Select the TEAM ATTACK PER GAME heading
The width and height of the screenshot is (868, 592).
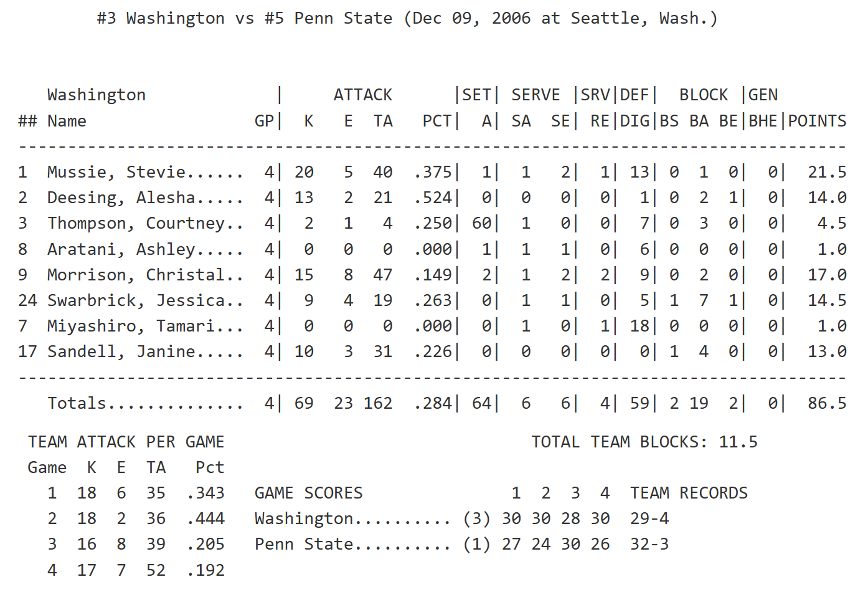pyautogui.click(x=126, y=442)
